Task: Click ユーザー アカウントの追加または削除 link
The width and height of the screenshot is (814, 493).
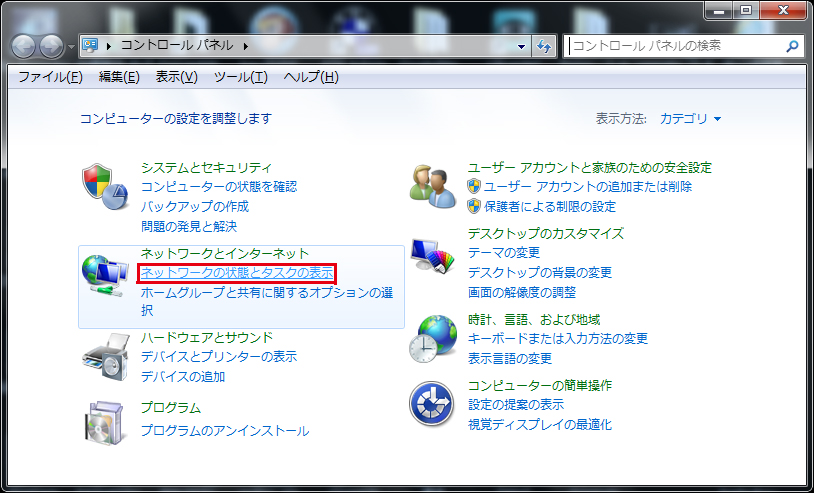Action: [588, 186]
